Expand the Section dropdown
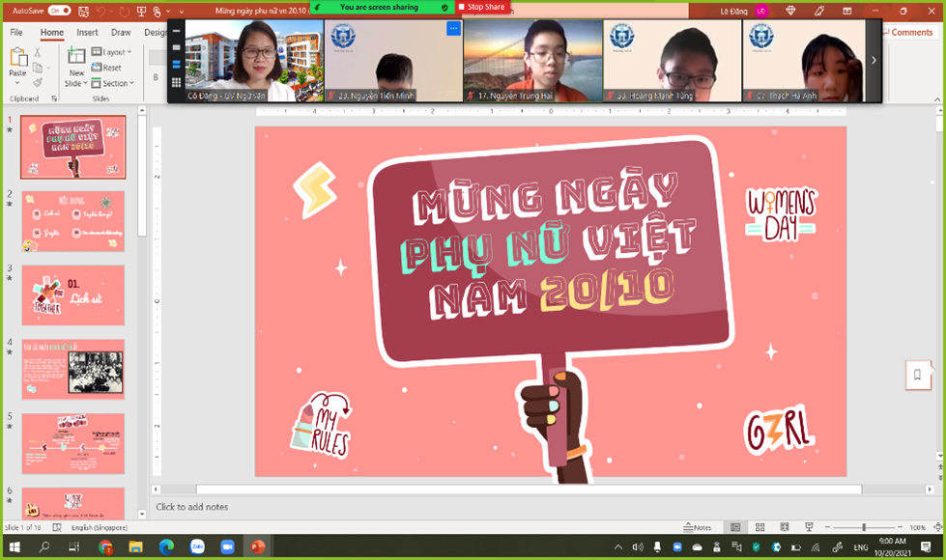This screenshot has width=946, height=560. click(114, 83)
